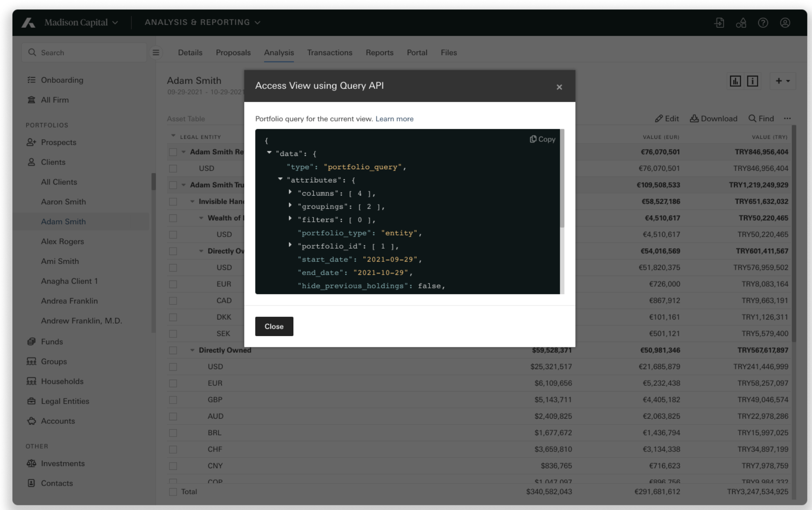Click the Accounts piggy bank icon
This screenshot has width=812, height=510.
(31, 421)
